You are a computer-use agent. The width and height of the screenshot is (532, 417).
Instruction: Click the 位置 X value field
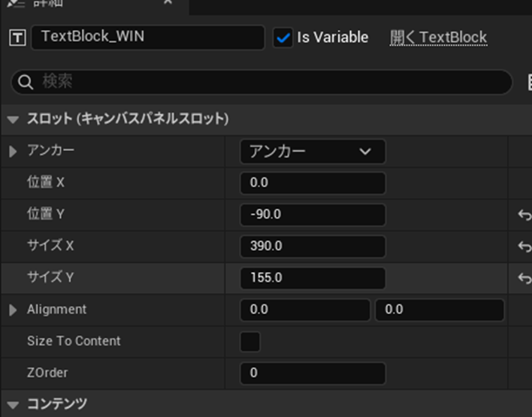click(x=312, y=183)
